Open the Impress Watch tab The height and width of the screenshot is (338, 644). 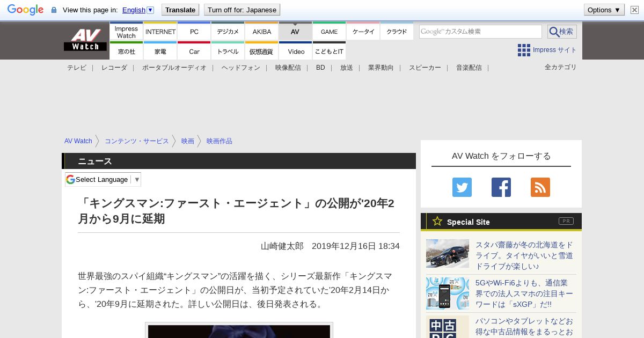pyautogui.click(x=126, y=32)
